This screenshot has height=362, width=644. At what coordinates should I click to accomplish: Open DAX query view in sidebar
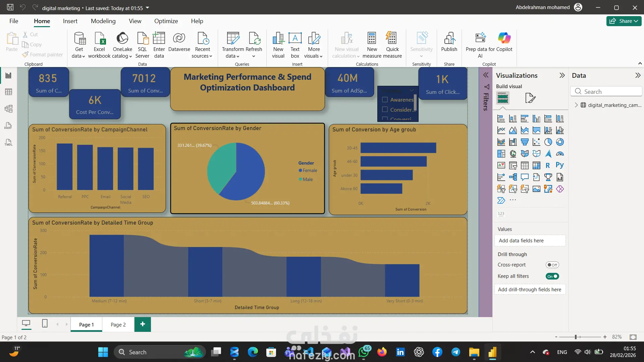9,126
